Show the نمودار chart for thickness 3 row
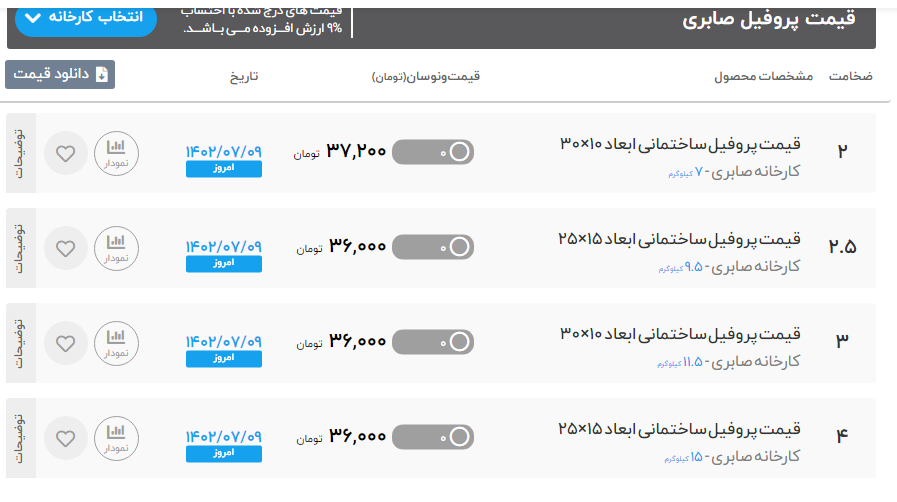The height and width of the screenshot is (502, 897). click(x=117, y=343)
